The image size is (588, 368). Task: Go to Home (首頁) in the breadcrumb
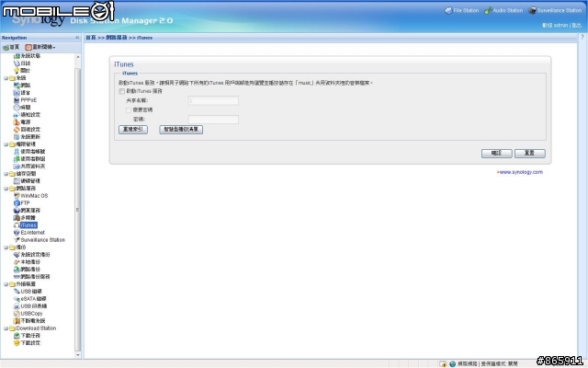coord(91,38)
